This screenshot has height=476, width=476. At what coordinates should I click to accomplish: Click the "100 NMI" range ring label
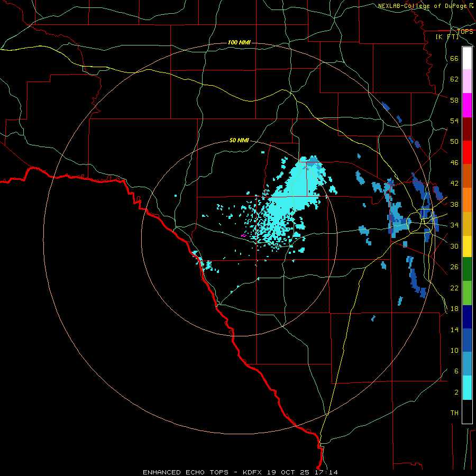(x=239, y=42)
